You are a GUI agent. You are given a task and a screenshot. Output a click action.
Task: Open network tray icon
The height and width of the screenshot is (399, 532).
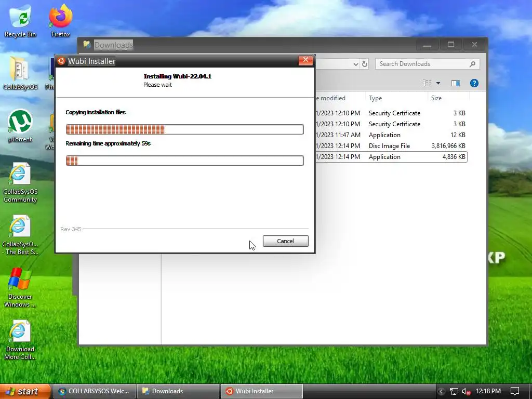coord(454,392)
